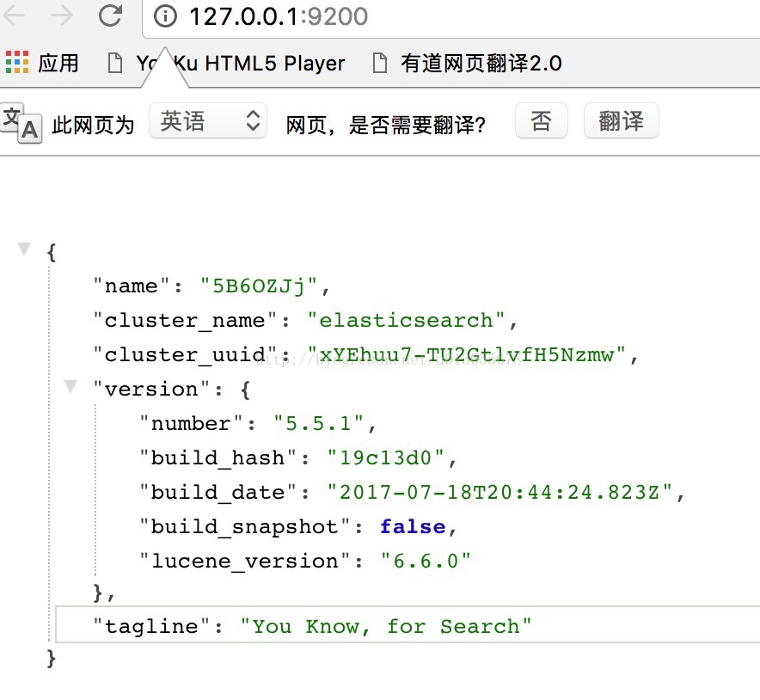Select the value "5B6OZJj"
Image resolution: width=760 pixels, height=700 pixels.
point(259,286)
